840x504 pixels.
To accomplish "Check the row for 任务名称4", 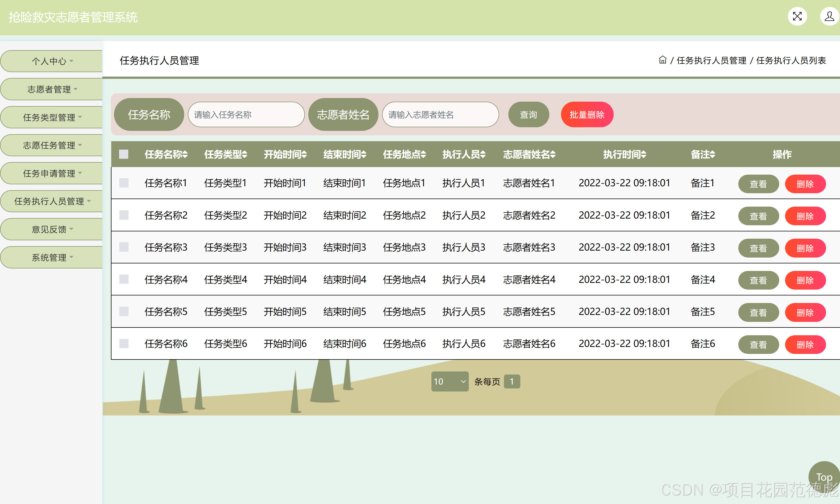I will pos(124,280).
